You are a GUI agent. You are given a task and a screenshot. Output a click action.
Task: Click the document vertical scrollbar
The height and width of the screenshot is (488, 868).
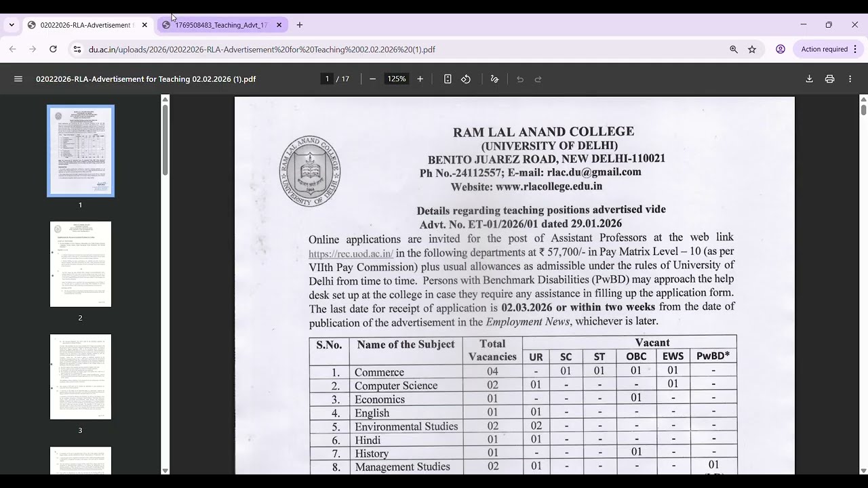coord(863,109)
